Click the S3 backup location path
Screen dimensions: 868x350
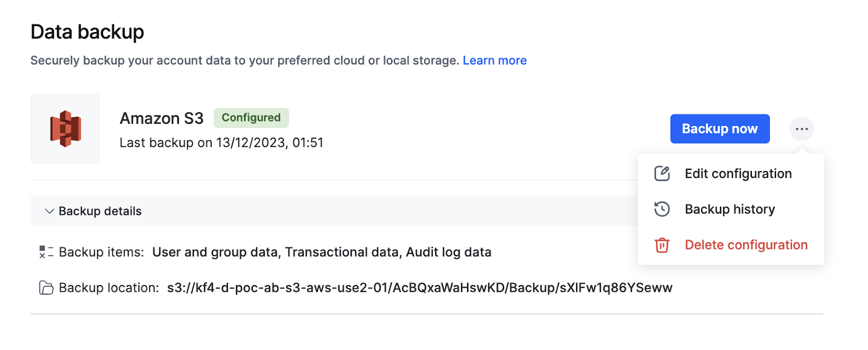(x=420, y=288)
